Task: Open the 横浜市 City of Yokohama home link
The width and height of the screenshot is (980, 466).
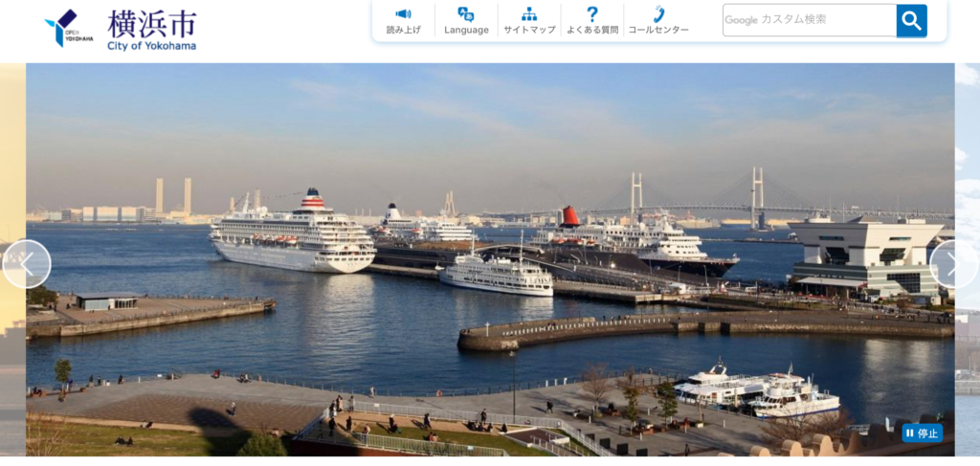Action: [152, 30]
